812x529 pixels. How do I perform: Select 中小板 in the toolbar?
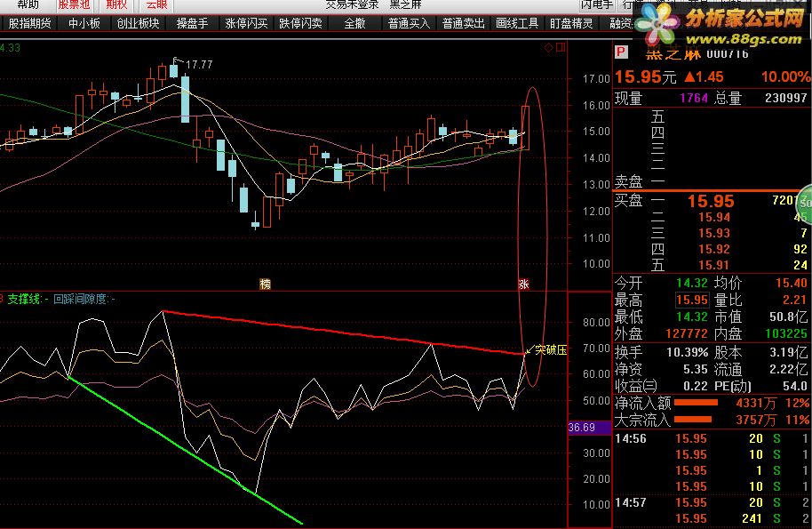tap(84, 23)
